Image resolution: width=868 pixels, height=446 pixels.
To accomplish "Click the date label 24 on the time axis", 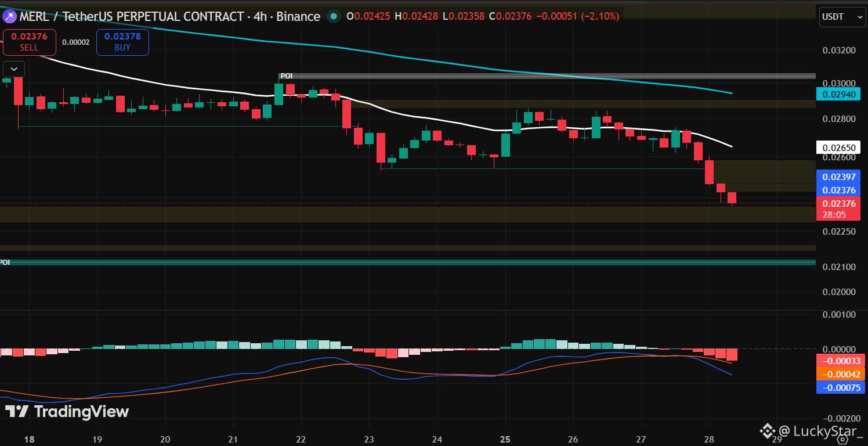I will 437,439.
